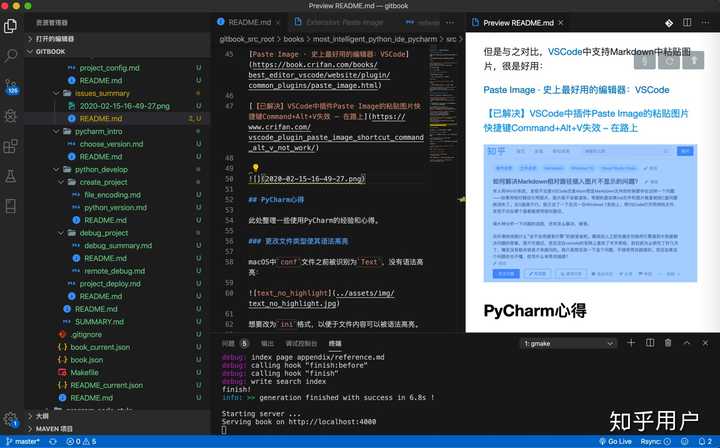
Task: Click the trash icon to kill terminal
Action: [x=668, y=343]
